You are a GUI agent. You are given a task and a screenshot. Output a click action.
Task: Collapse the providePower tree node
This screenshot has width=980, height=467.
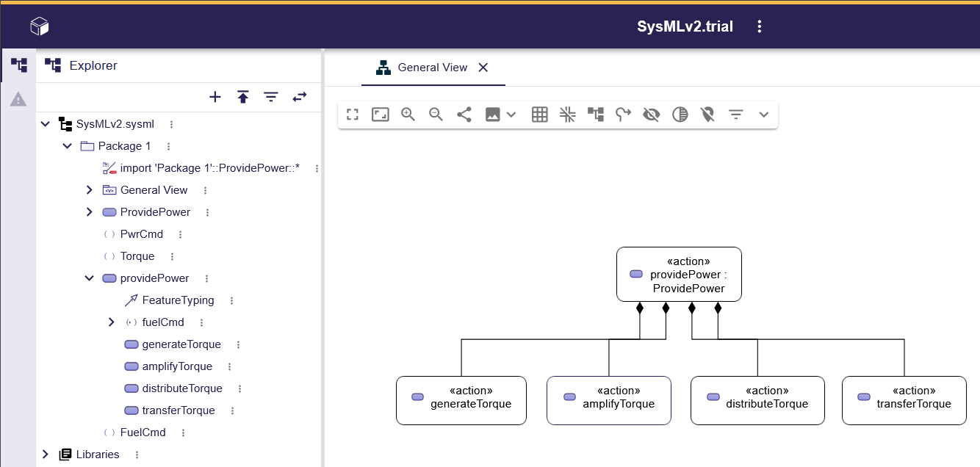90,278
